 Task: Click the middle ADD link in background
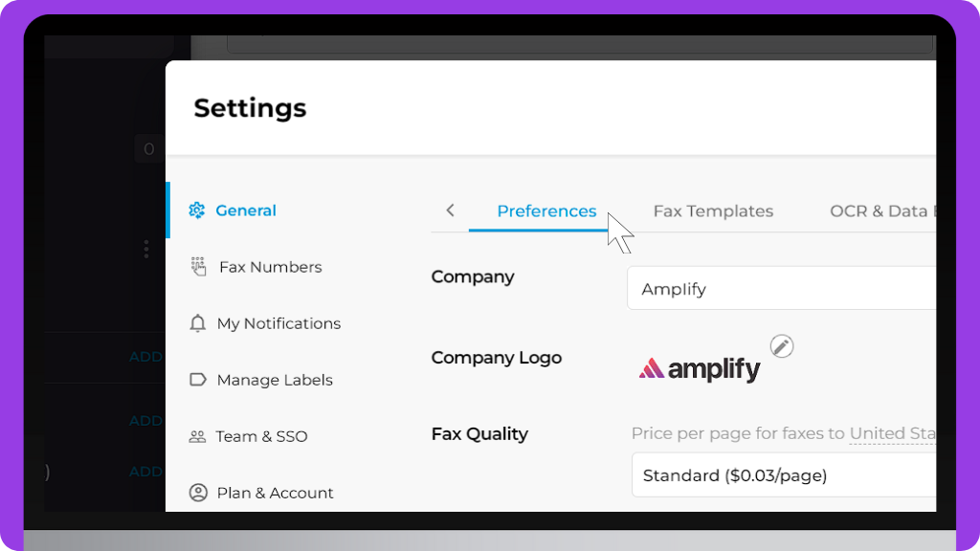pyautogui.click(x=145, y=421)
